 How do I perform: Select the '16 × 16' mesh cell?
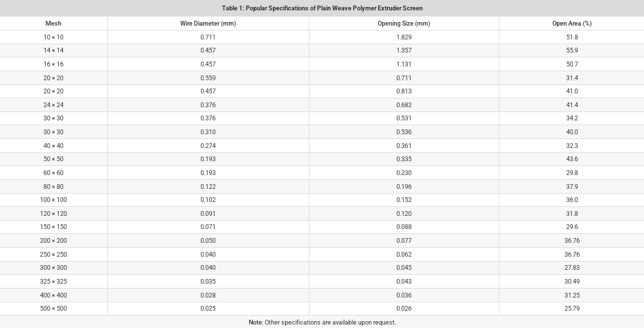click(x=53, y=64)
